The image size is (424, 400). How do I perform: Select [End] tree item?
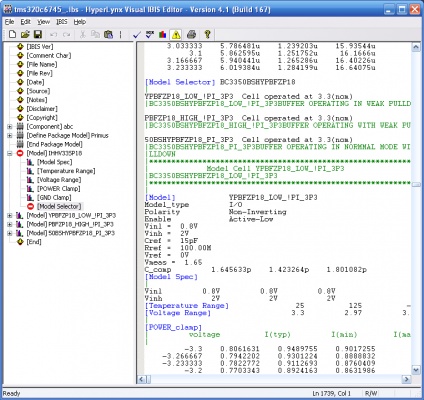tap(34, 242)
